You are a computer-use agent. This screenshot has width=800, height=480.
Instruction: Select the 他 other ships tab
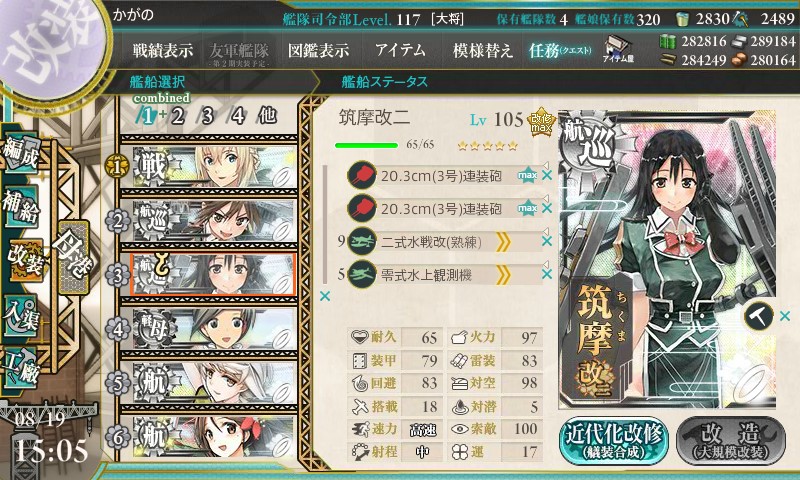tap(267, 116)
